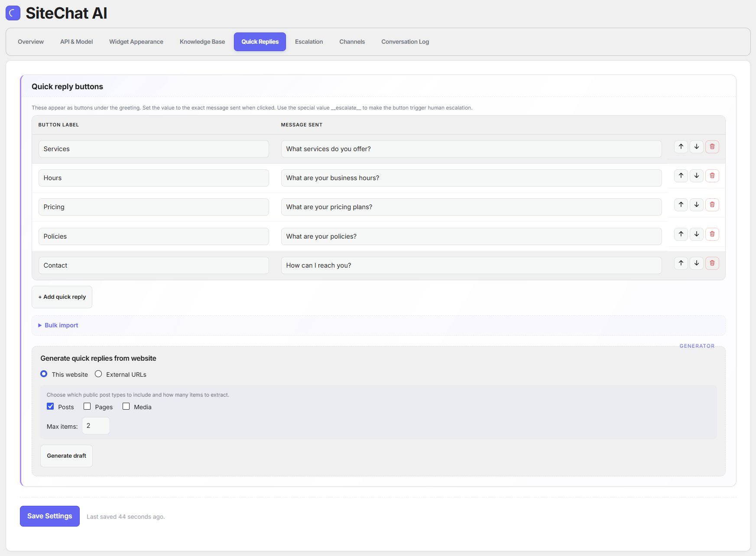Screen dimensions: 756x556
Task: Click the 'Quick reply buttons' heading
Action: pyautogui.click(x=67, y=87)
